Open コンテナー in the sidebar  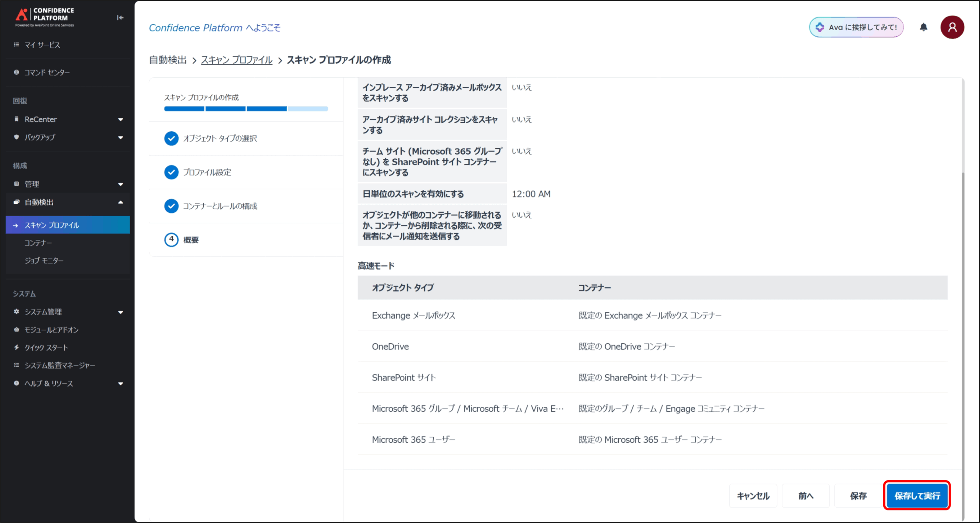click(38, 243)
